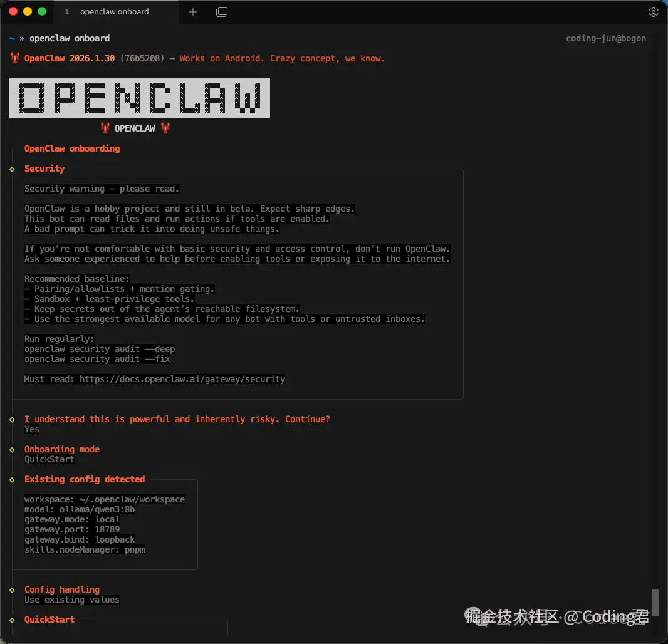The image size is (668, 644).
Task: Click the yellow minimize window button
Action: click(x=28, y=11)
